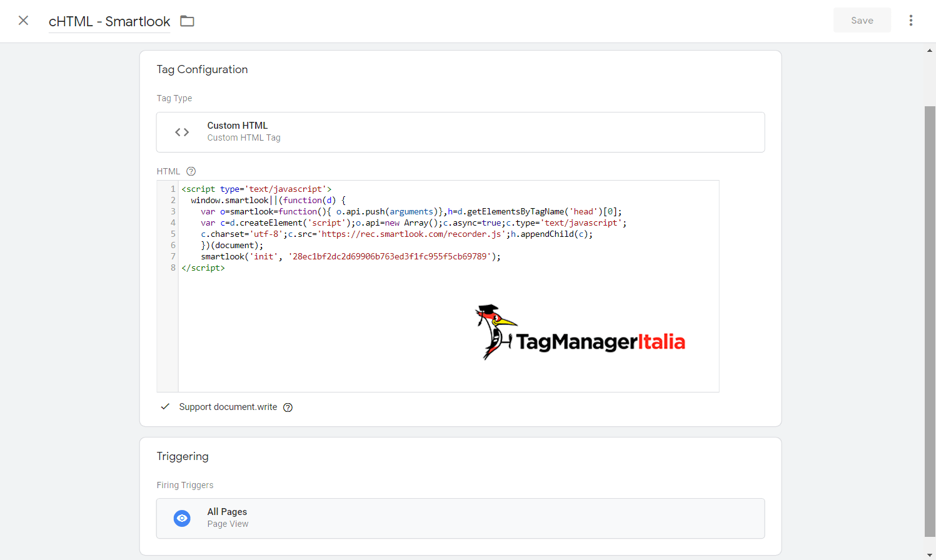Click the Custom HTML code brackets icon

coord(182,132)
